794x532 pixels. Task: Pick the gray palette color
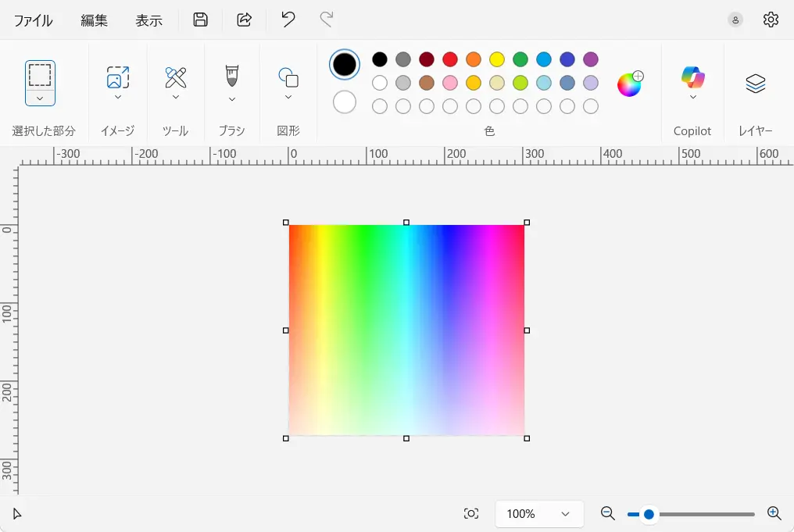(x=403, y=59)
